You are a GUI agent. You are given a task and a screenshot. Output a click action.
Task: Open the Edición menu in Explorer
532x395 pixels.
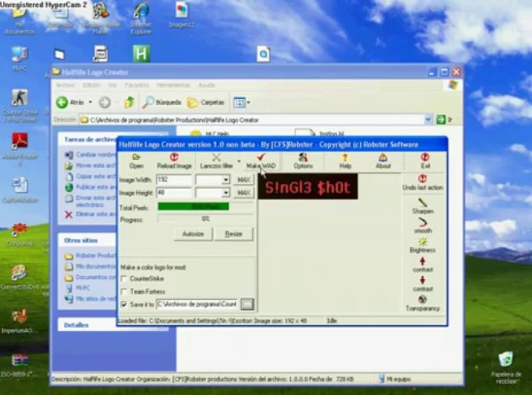point(92,85)
